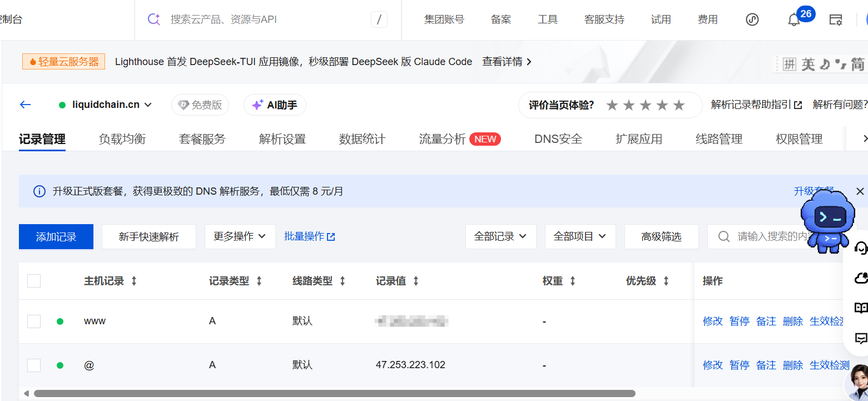The image size is (868, 401).
Task: Sort by 记录值 column
Action: coord(416,281)
